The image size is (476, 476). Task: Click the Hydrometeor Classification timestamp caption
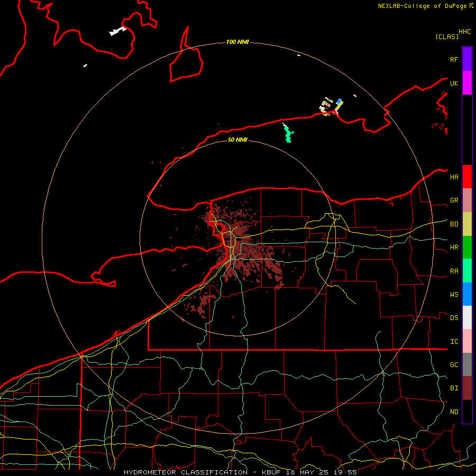(240, 472)
